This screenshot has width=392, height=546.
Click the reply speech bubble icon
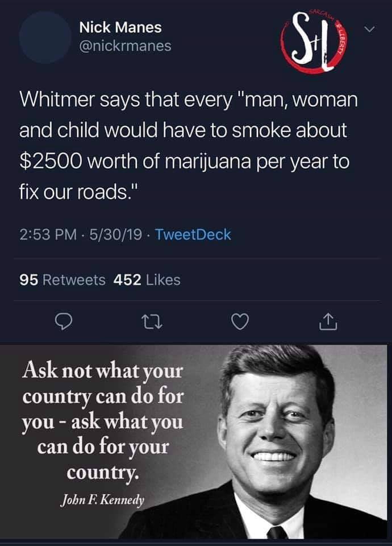(64, 322)
